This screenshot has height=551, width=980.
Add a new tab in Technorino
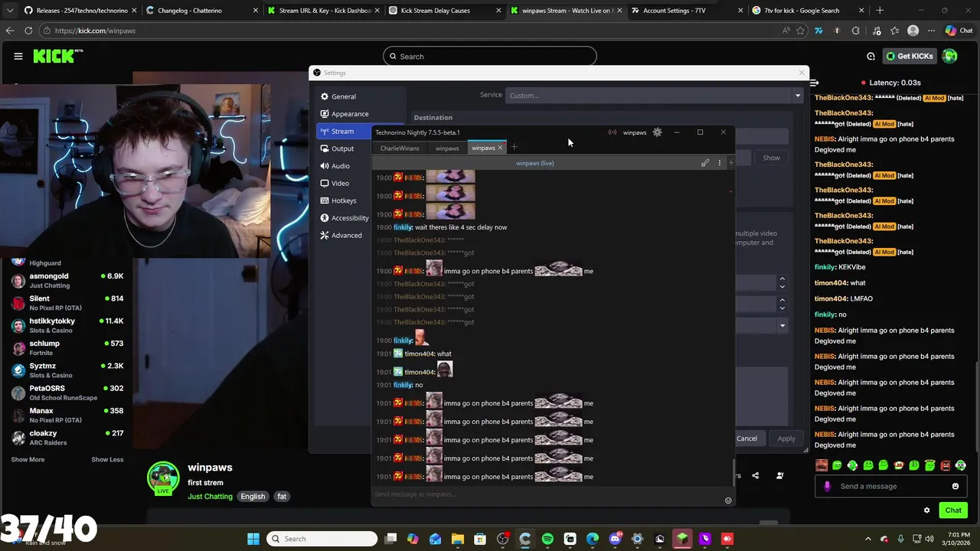point(514,147)
